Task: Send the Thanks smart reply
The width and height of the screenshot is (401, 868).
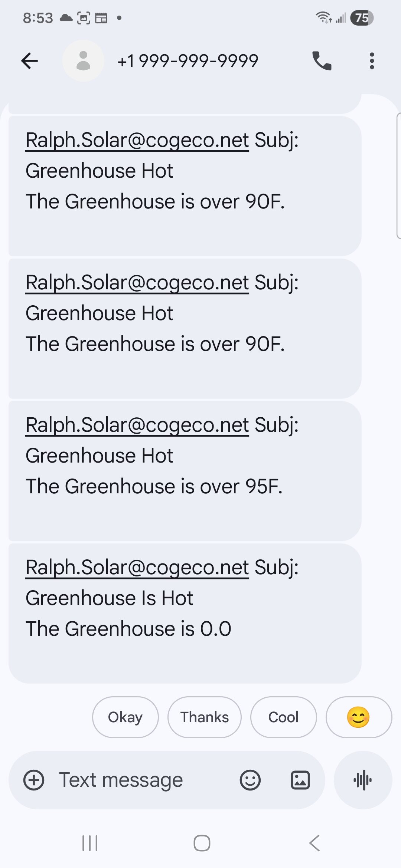Action: point(205,717)
